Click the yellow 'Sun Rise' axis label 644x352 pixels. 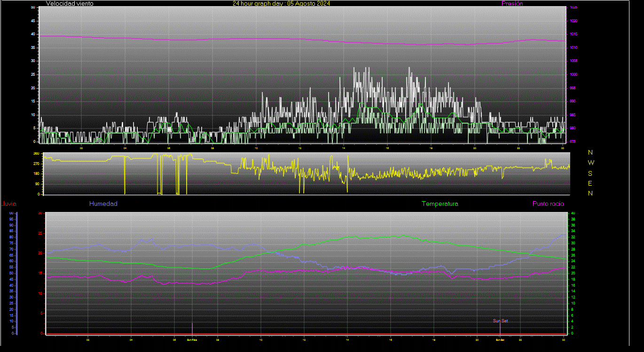click(192, 339)
